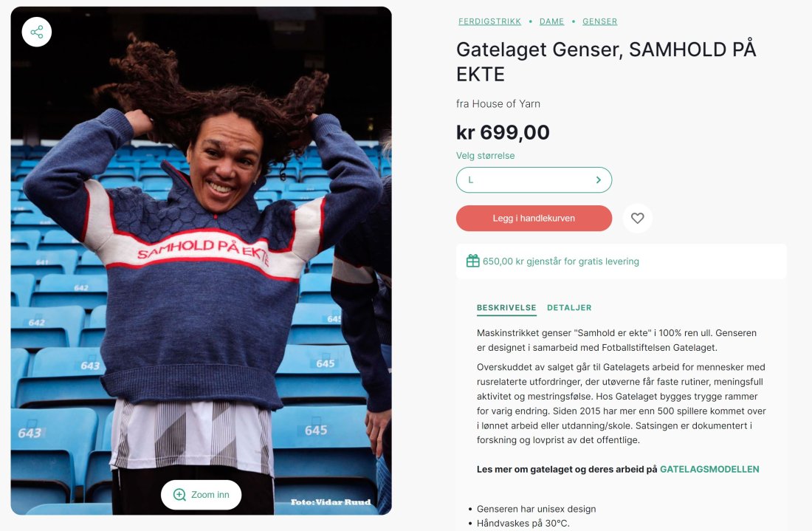Click Legg i handlekurven button
The image size is (812, 531).
pos(534,218)
